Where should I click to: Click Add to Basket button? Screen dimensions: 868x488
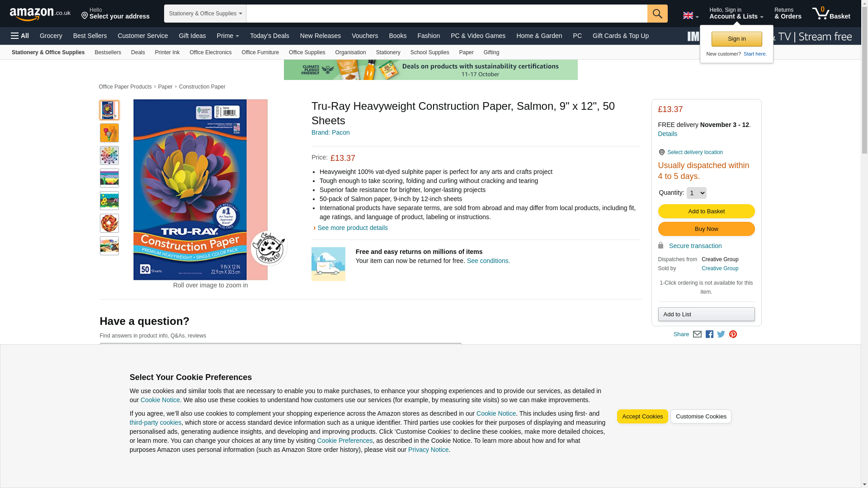706,211
